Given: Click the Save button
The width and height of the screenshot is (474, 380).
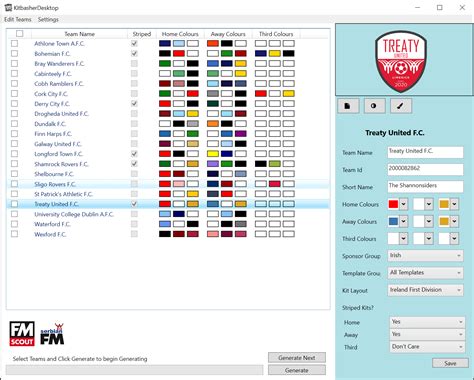Looking at the screenshot, I should click(x=450, y=363).
